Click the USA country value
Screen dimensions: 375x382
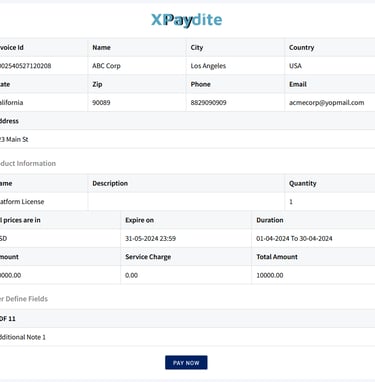coord(295,66)
